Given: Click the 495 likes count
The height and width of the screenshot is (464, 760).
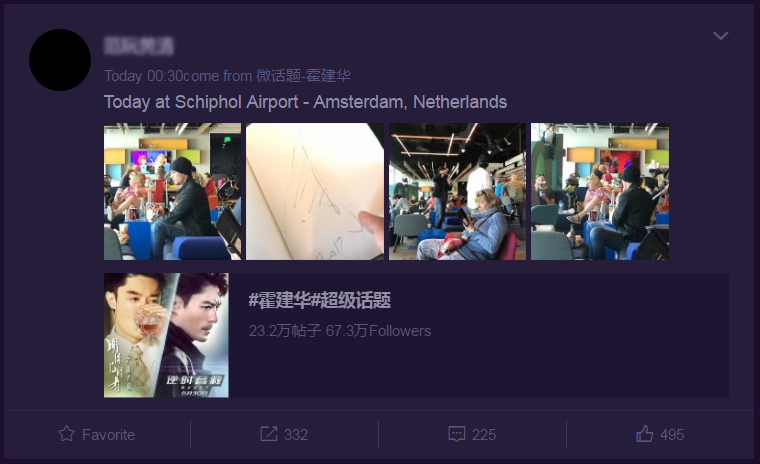Looking at the screenshot, I should [x=672, y=434].
